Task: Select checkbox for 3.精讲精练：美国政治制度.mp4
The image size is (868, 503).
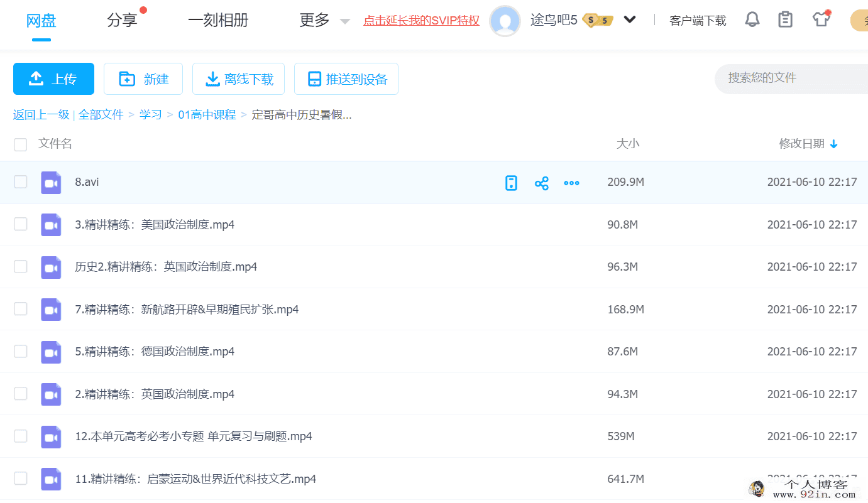Action: pyautogui.click(x=21, y=224)
